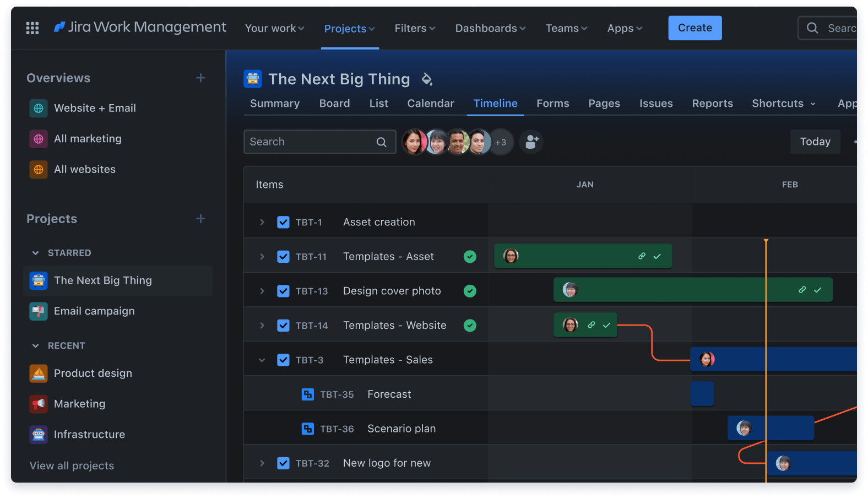Click the Website + Email globe icon

[39, 109]
